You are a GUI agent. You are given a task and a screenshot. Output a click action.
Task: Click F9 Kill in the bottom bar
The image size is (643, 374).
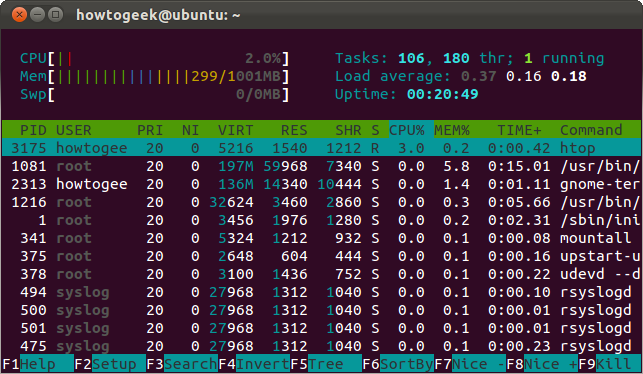point(610,364)
